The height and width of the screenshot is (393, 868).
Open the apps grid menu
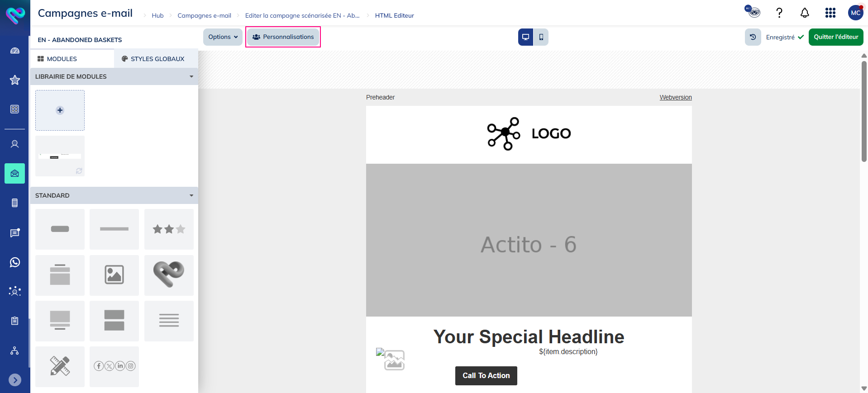tap(830, 13)
